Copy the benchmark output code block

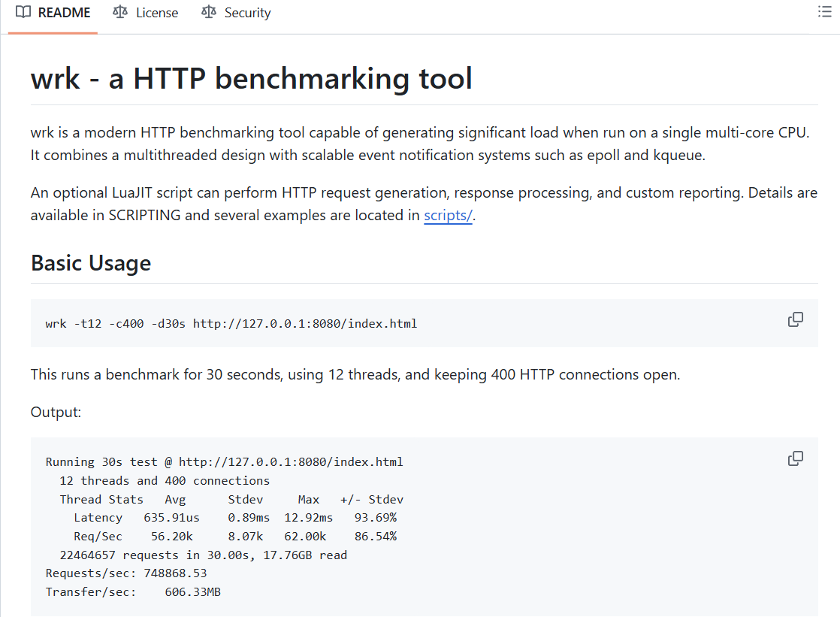[x=795, y=458]
